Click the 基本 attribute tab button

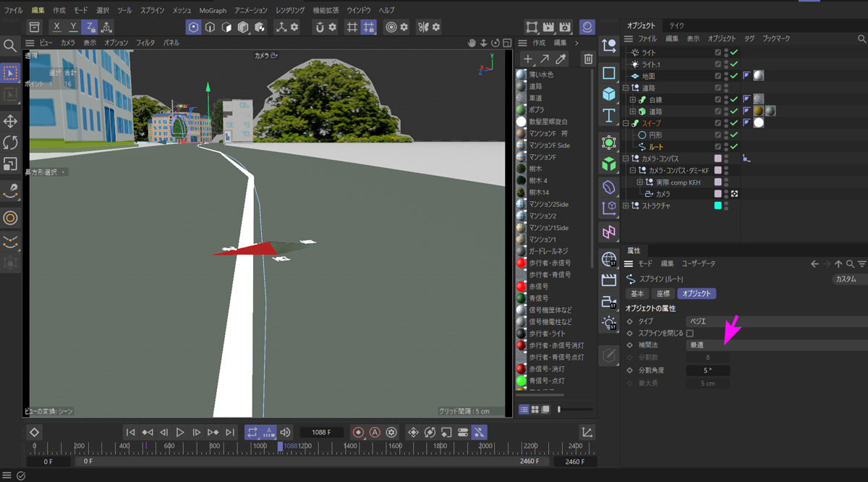point(637,294)
